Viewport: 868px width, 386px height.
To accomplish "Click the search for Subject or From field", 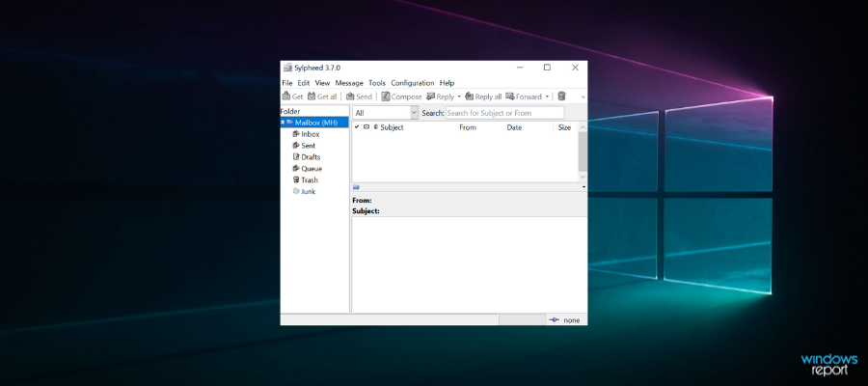I will (504, 113).
